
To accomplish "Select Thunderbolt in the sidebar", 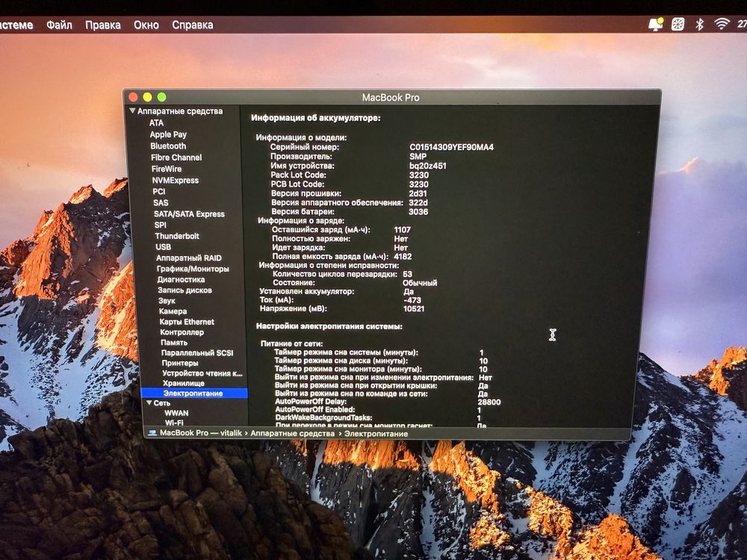I will click(177, 236).
